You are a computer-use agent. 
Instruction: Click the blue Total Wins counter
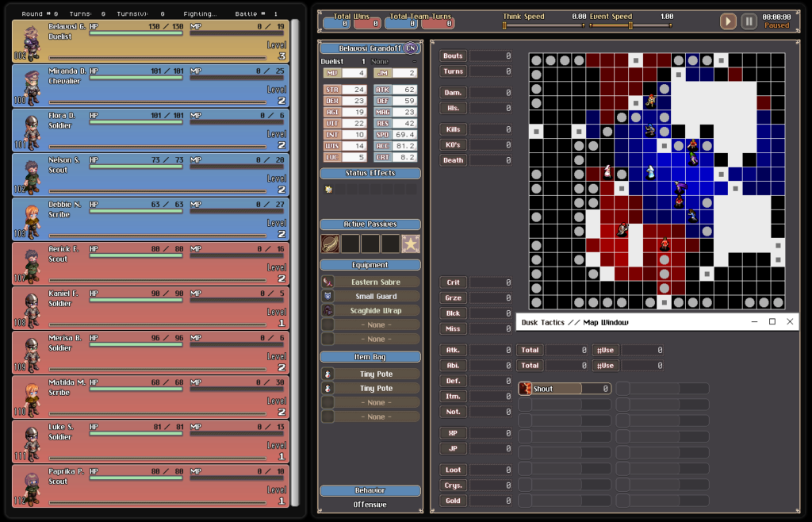[x=336, y=23]
